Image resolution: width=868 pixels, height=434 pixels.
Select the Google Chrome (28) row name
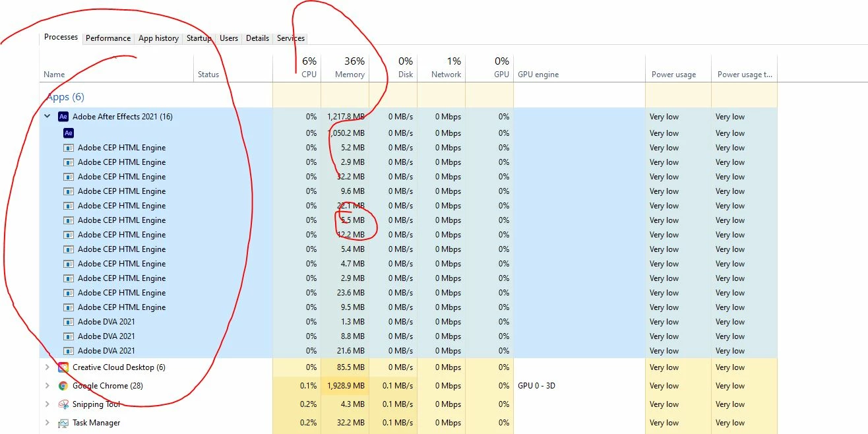pos(108,386)
